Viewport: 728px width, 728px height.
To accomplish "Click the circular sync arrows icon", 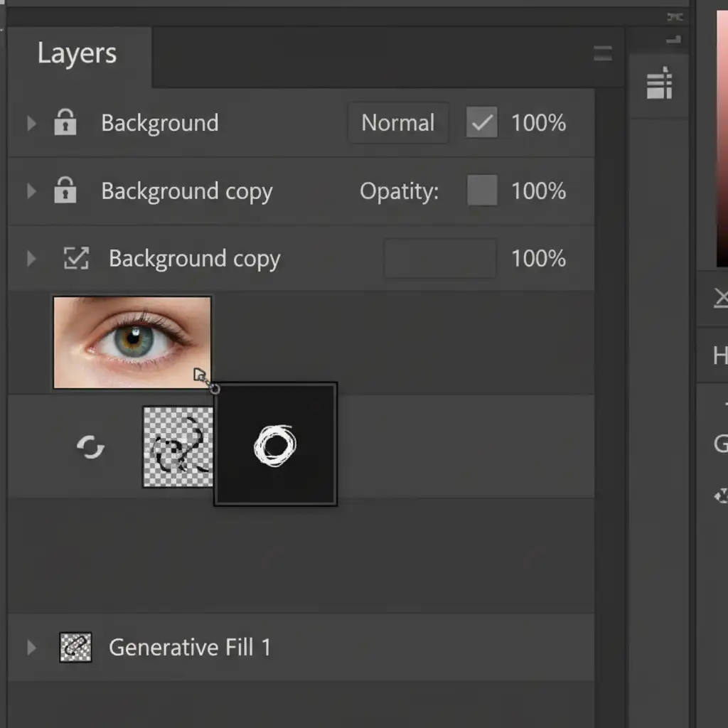I will click(91, 447).
